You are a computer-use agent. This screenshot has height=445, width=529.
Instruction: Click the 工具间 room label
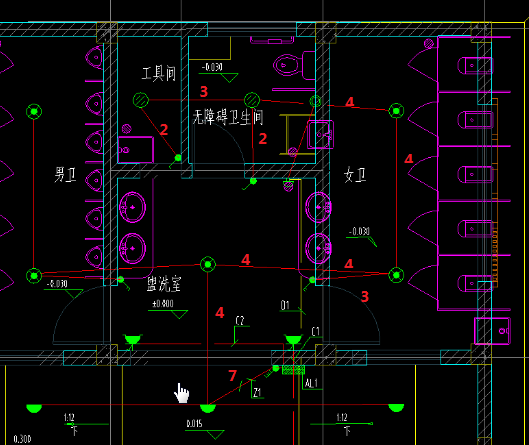tap(159, 74)
